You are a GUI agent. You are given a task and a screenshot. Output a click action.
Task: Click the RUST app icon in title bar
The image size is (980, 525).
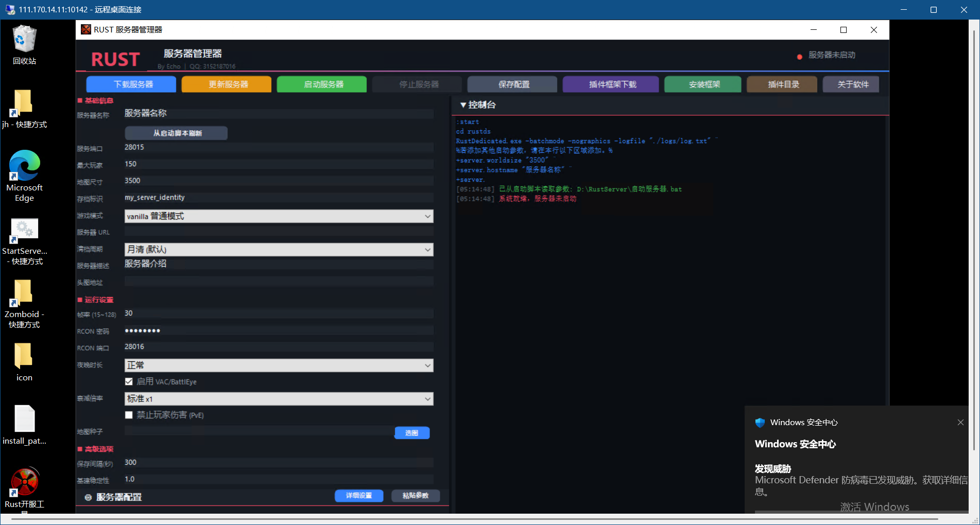(x=86, y=29)
